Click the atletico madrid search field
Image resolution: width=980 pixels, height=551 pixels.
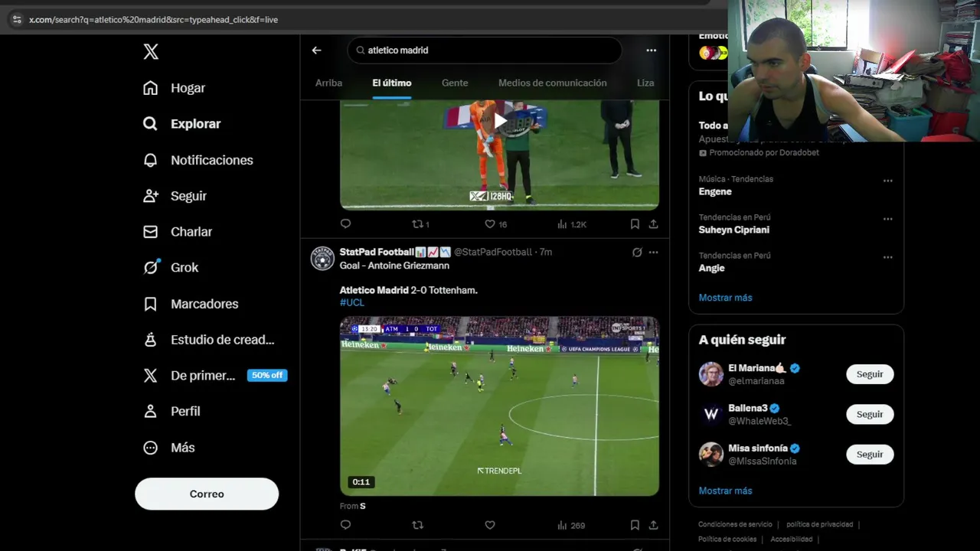(485, 51)
